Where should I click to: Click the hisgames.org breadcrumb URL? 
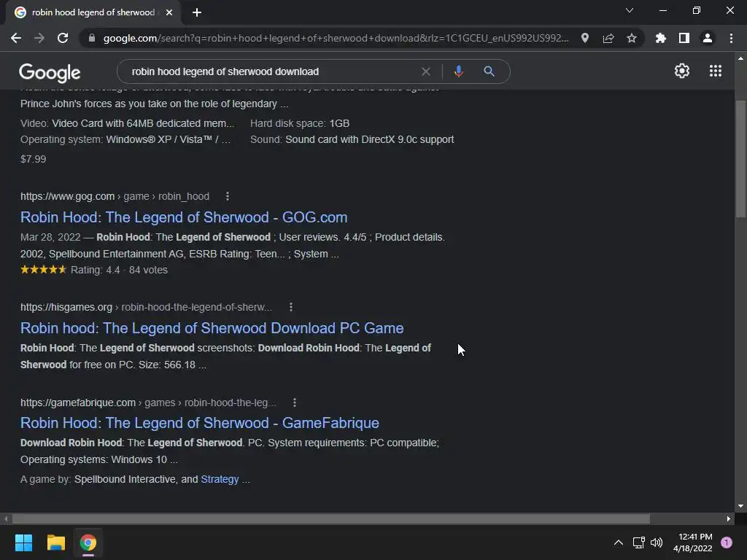tap(146, 307)
